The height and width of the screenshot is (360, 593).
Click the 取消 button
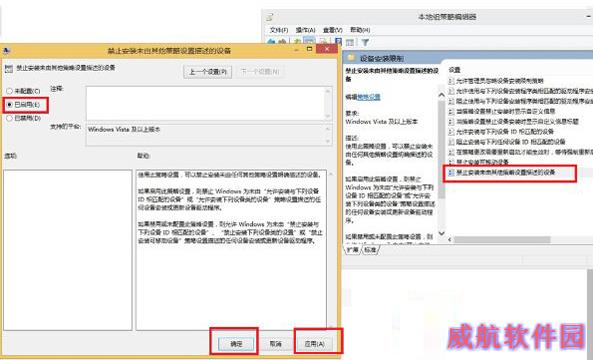point(276,343)
